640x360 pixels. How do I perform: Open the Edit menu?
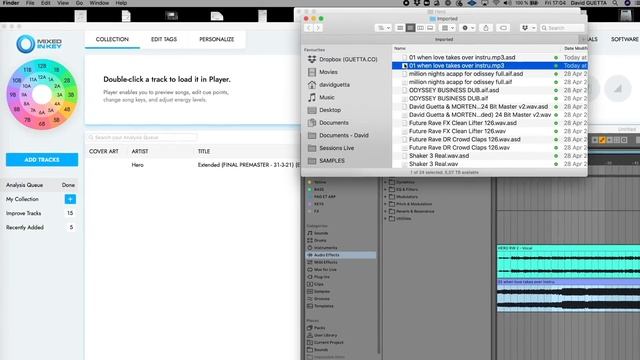46,3
